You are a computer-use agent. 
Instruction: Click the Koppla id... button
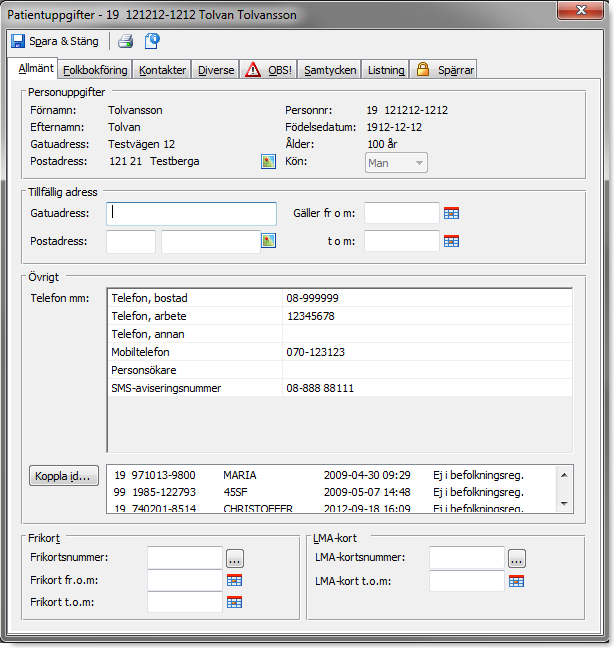coord(64,477)
